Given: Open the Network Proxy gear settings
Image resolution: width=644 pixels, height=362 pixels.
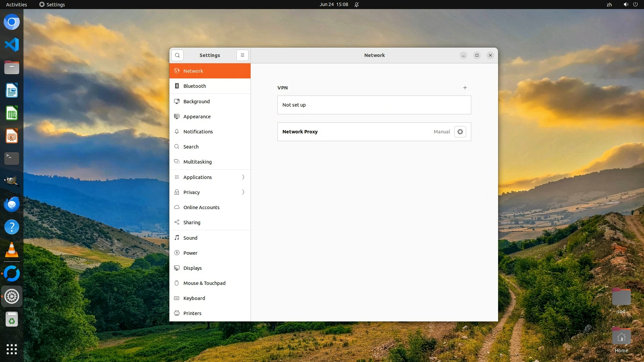Looking at the screenshot, I should pyautogui.click(x=460, y=132).
